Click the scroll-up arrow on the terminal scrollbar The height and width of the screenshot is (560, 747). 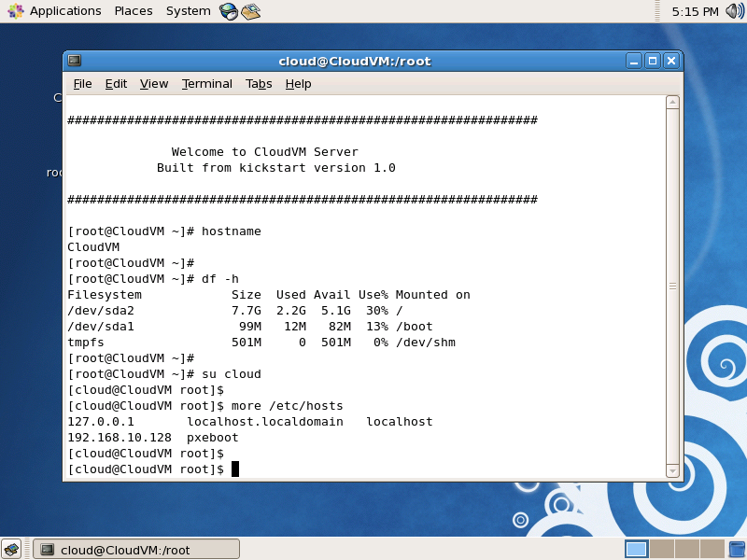(x=672, y=103)
